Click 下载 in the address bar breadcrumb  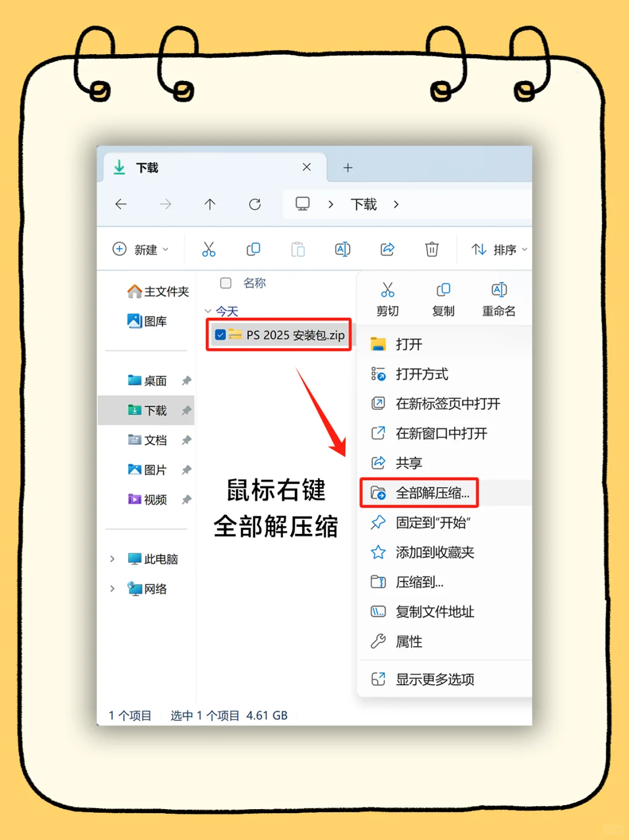(x=363, y=204)
